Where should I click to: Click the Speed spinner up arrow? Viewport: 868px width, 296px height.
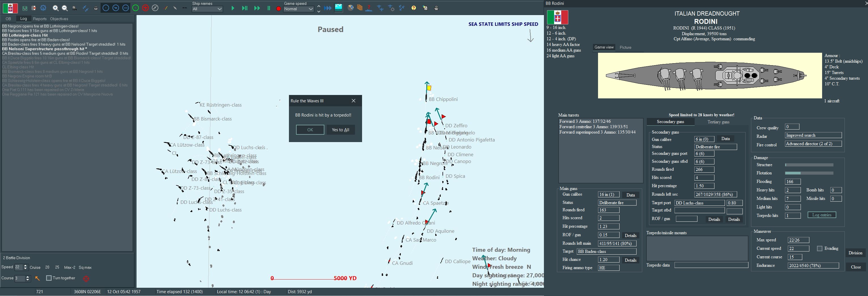coord(25,266)
